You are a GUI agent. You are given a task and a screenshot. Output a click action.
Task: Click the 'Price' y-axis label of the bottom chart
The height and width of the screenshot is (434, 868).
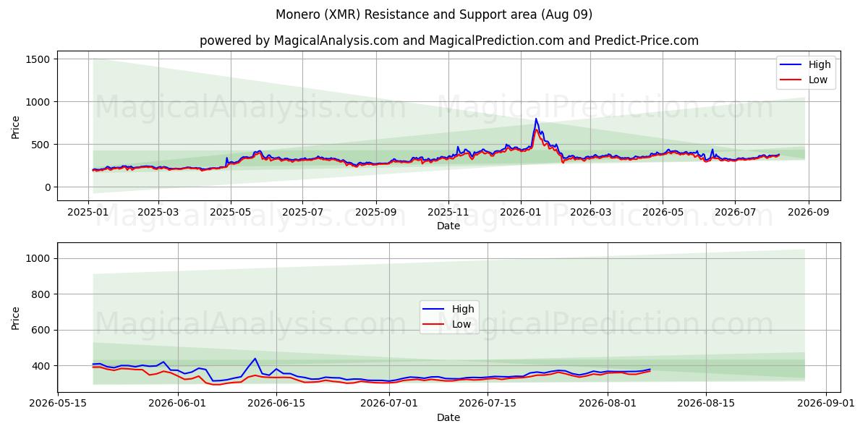(16, 318)
